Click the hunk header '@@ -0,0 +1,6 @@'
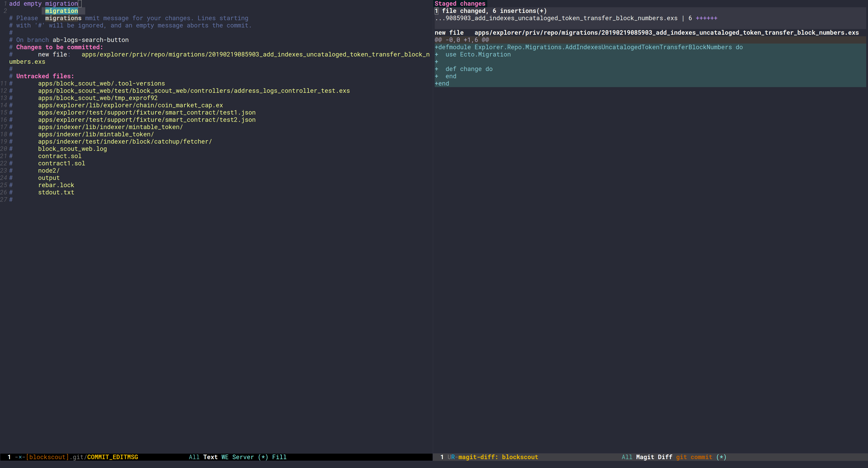Image resolution: width=868 pixels, height=468 pixels. [462, 40]
